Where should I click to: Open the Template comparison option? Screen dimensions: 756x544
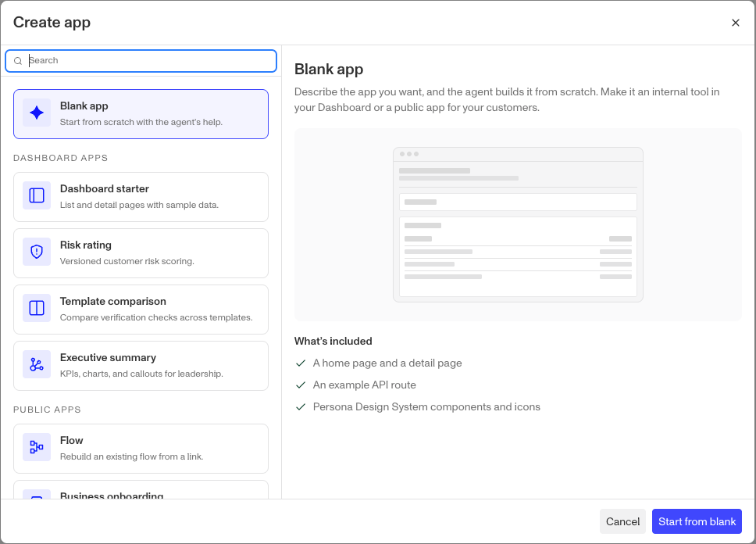[141, 310]
